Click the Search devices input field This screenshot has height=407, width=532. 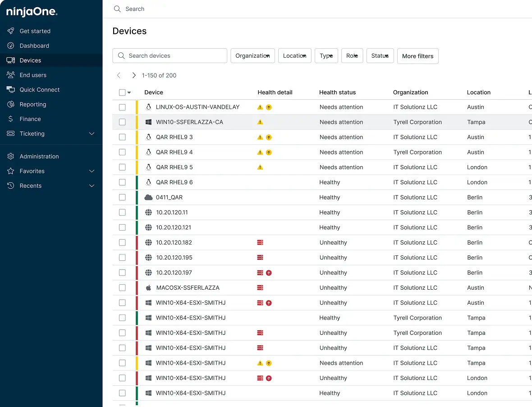(170, 55)
